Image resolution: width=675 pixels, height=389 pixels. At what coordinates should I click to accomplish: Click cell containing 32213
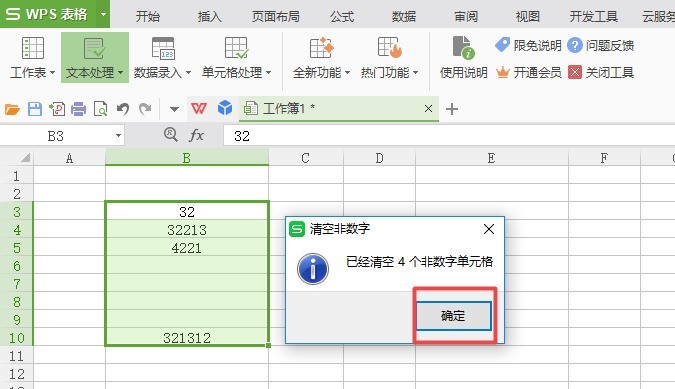[187, 230]
